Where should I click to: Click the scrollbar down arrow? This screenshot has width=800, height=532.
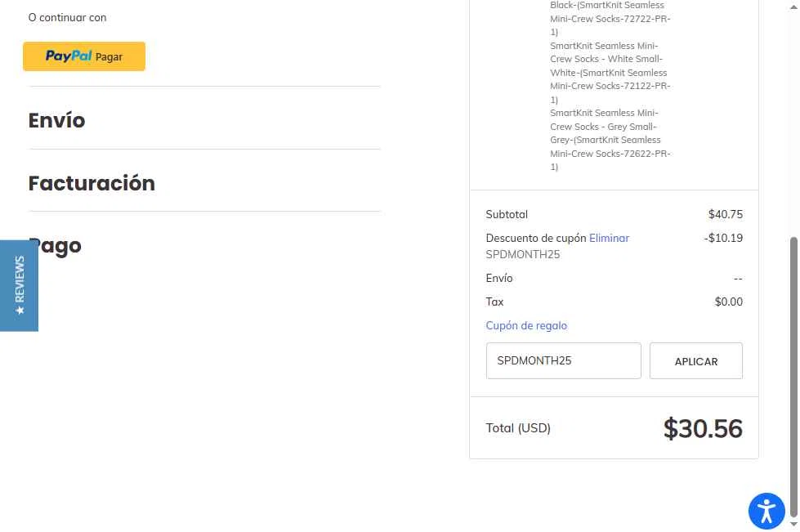793,525
